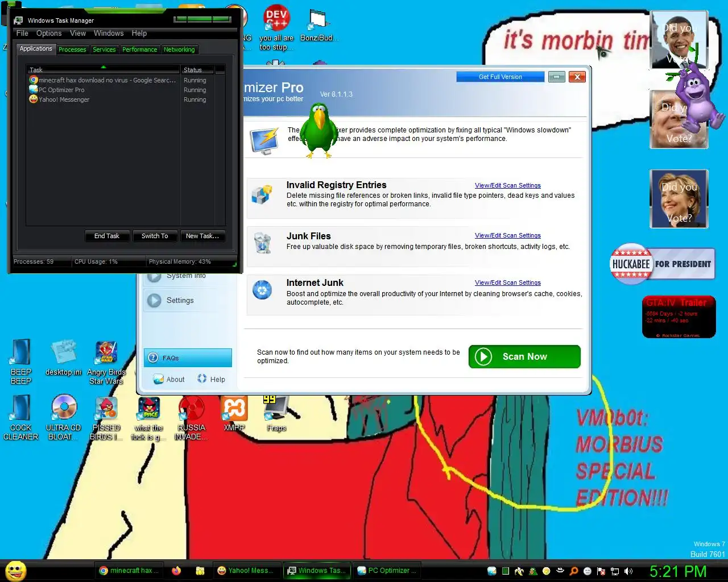Open the Dev-C++ desktop icon
The width and height of the screenshot is (728, 582).
coord(276,27)
